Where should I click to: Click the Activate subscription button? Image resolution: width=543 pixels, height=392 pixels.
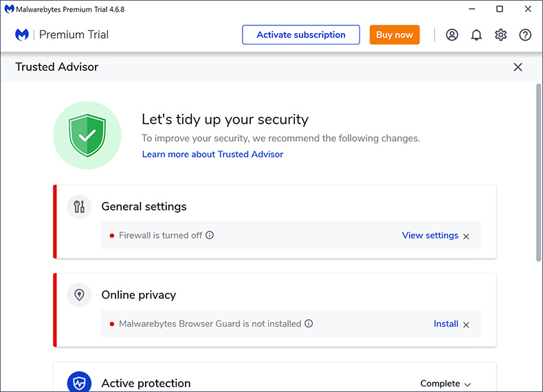point(301,34)
